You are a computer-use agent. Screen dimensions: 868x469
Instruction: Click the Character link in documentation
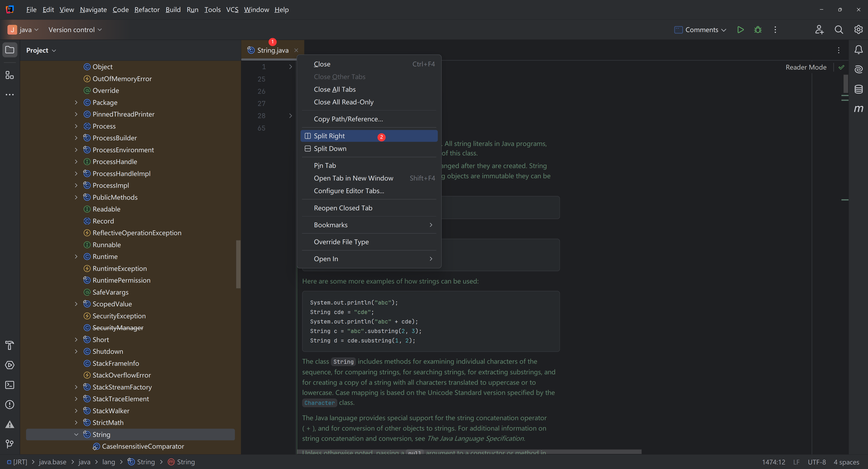[319, 403]
